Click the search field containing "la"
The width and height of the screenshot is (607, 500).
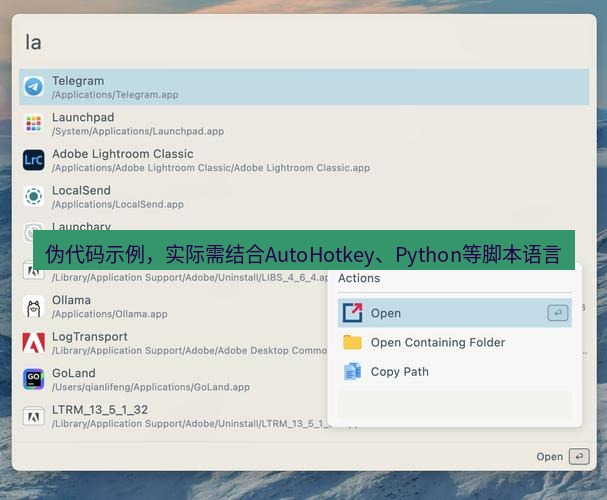(304, 42)
